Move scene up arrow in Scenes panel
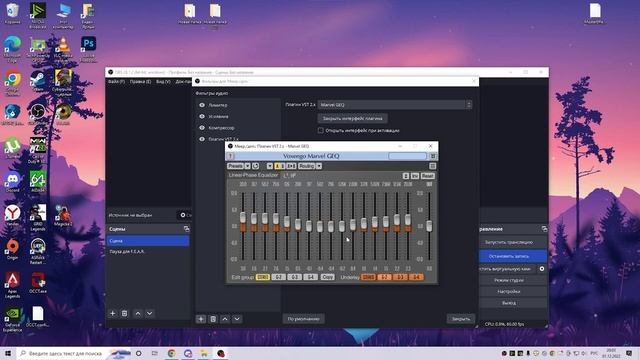Screen dimensions: 640x360 [x=138, y=313]
